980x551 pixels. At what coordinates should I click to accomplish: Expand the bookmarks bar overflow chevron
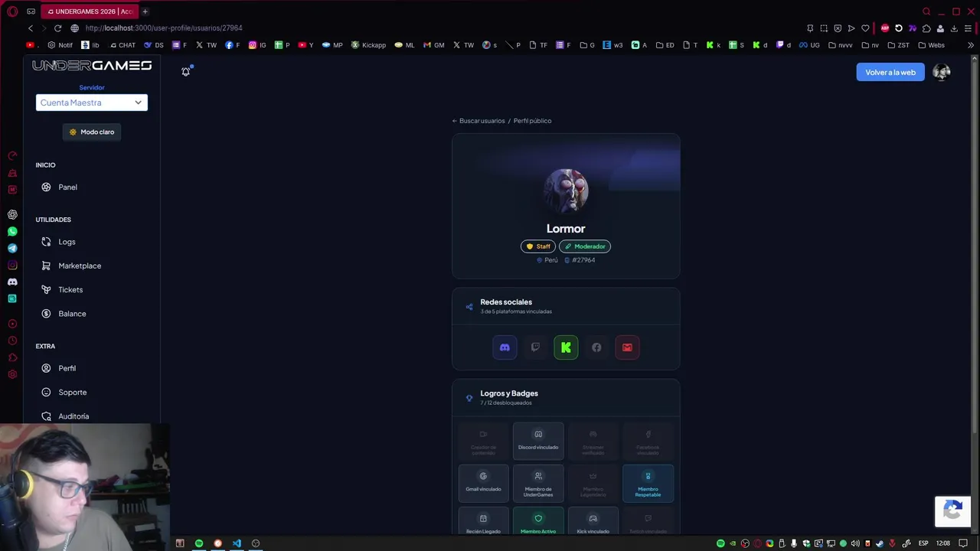coord(971,45)
